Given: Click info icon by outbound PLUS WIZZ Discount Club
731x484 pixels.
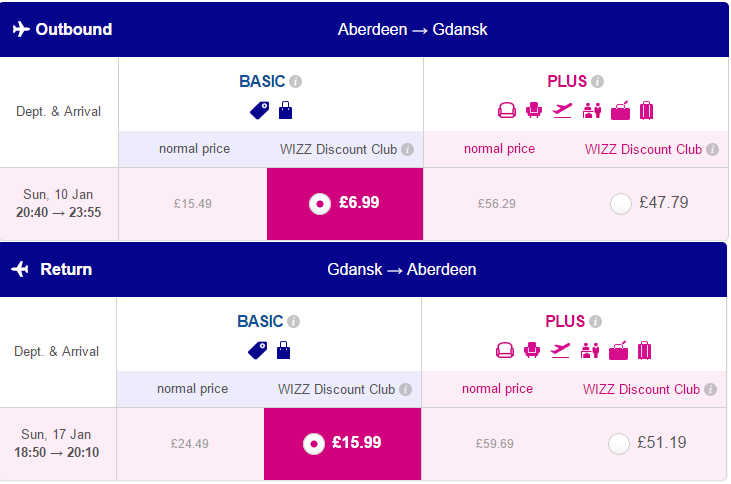Looking at the screenshot, I should point(712,150).
